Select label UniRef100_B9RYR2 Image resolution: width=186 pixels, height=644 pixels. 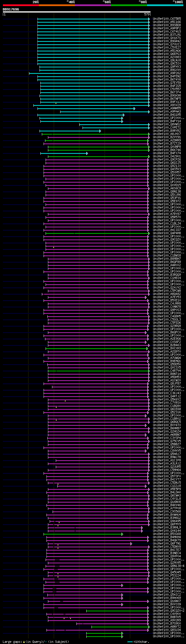click(167, 131)
